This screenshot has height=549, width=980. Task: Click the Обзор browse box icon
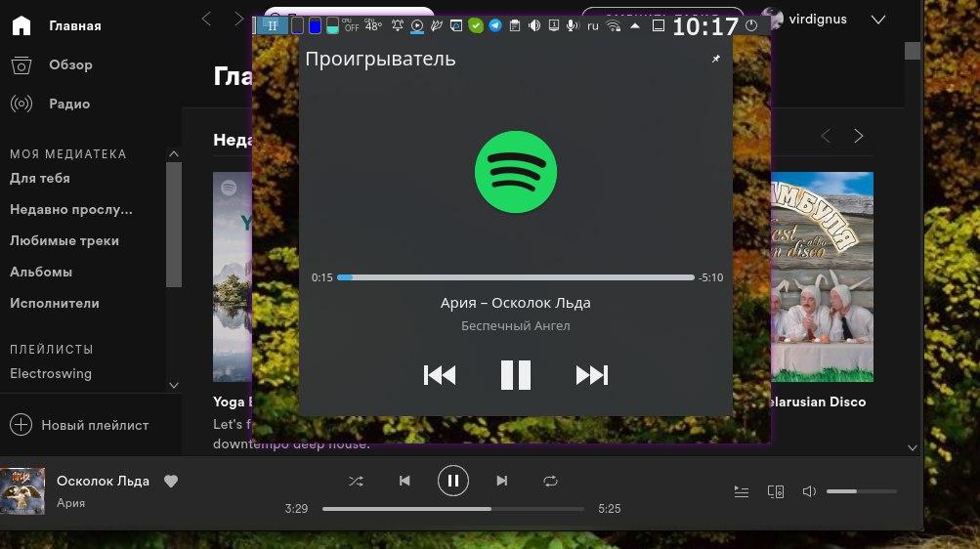coord(21,64)
